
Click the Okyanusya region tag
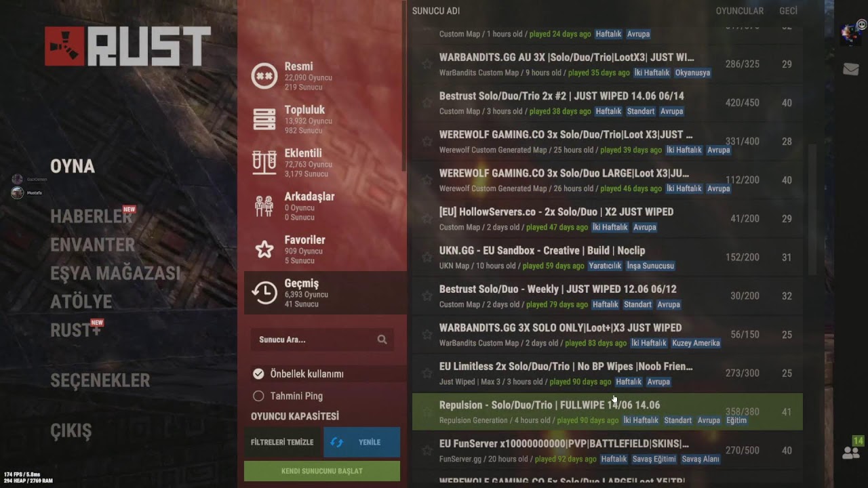[x=692, y=73]
